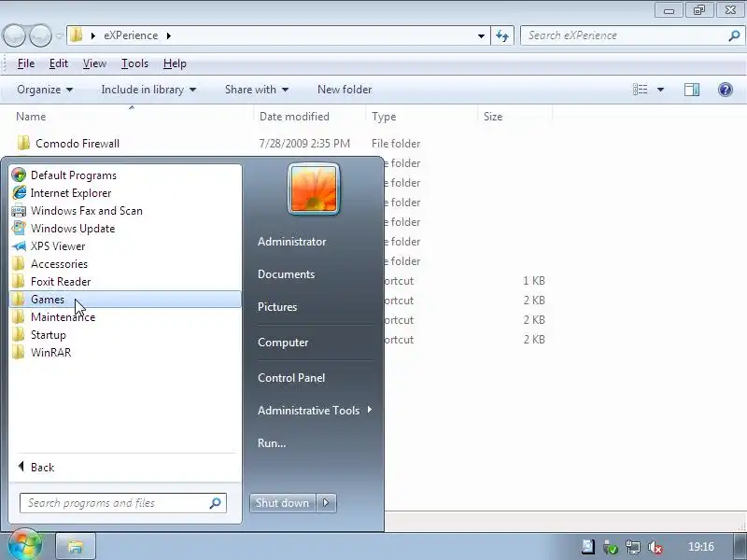Click the blue Help question mark icon
The image size is (747, 560).
pyautogui.click(x=726, y=90)
